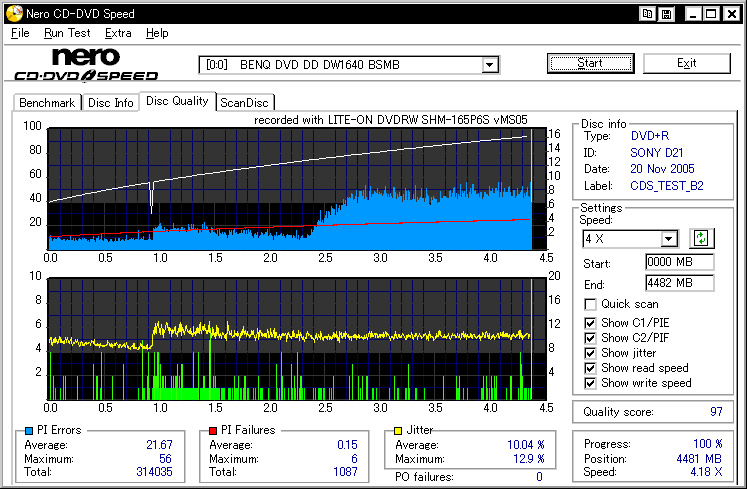Click the Exit button
This screenshot has height=489, width=747.
(x=686, y=63)
